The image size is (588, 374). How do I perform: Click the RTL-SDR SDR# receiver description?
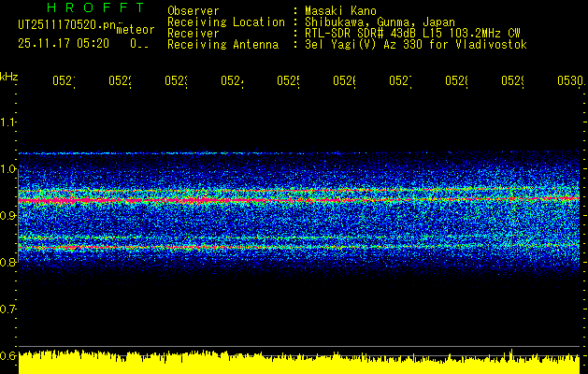[412, 34]
